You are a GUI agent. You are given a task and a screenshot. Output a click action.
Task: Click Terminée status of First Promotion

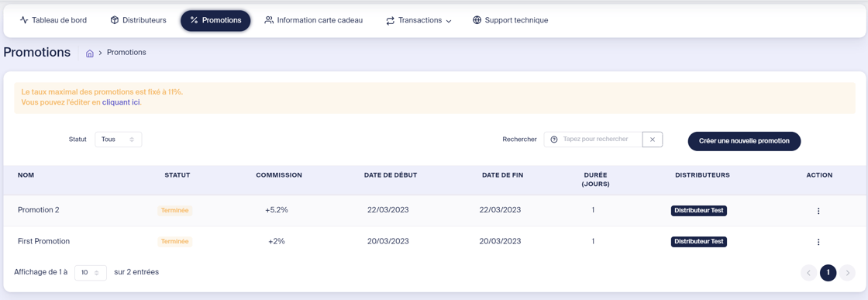175,241
